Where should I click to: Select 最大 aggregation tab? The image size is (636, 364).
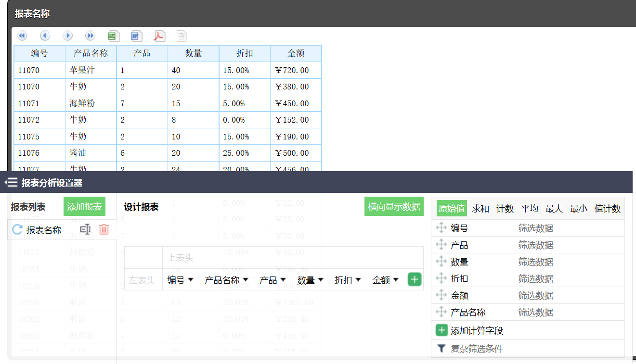pyautogui.click(x=554, y=209)
